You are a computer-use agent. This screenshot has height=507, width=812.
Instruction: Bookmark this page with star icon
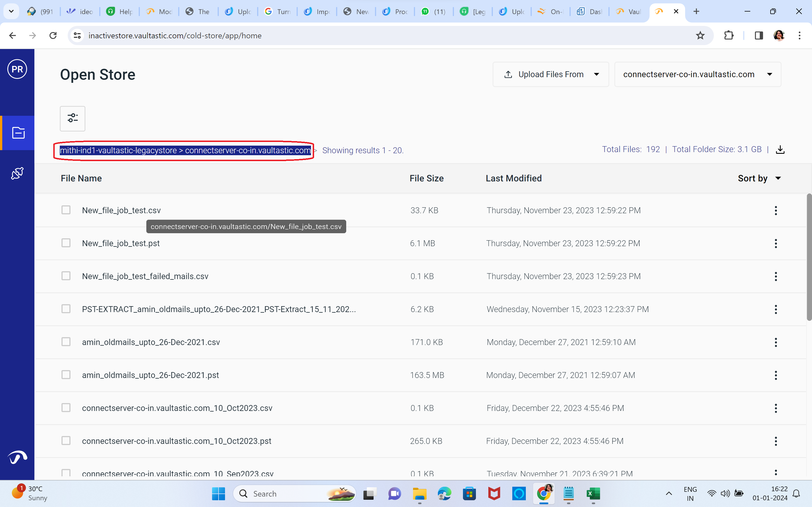(700, 35)
